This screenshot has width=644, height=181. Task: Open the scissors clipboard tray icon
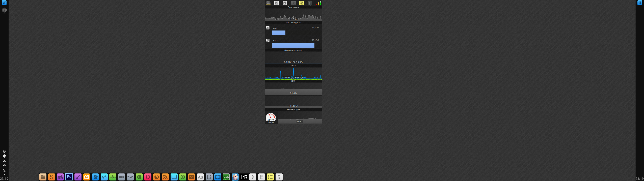click(x=4, y=161)
